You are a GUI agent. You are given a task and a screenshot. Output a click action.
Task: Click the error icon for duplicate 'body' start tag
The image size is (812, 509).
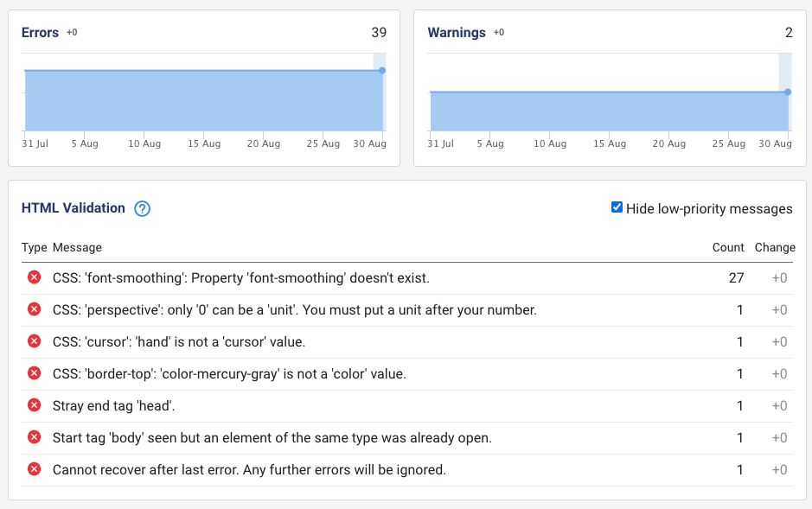33,437
